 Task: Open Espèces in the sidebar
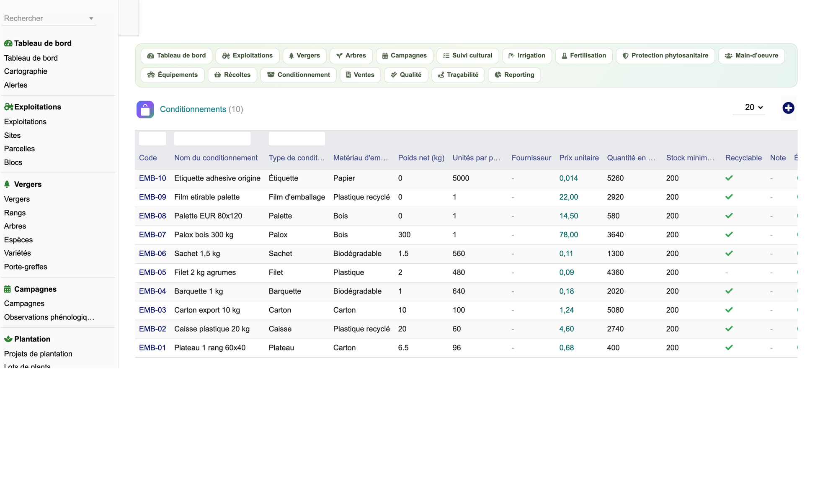(18, 240)
